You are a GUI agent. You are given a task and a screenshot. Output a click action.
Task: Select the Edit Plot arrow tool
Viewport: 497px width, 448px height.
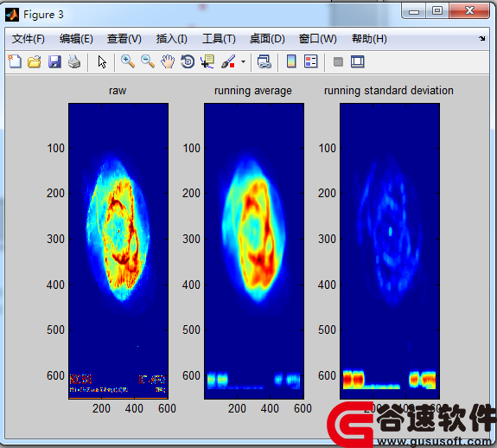(x=102, y=61)
